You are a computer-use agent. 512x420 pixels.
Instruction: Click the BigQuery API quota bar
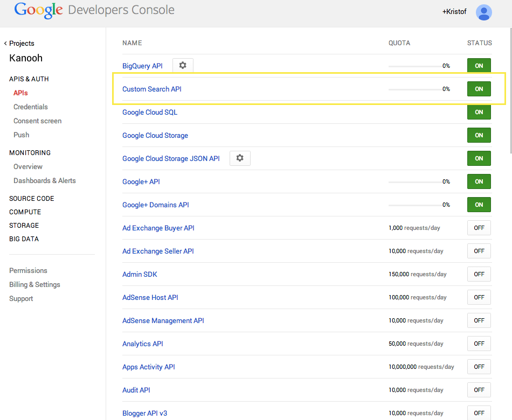click(x=414, y=66)
